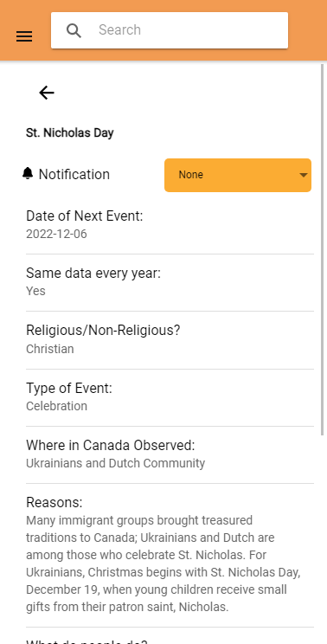Go back using the left arrow
This screenshot has height=644, width=327.
point(47,93)
